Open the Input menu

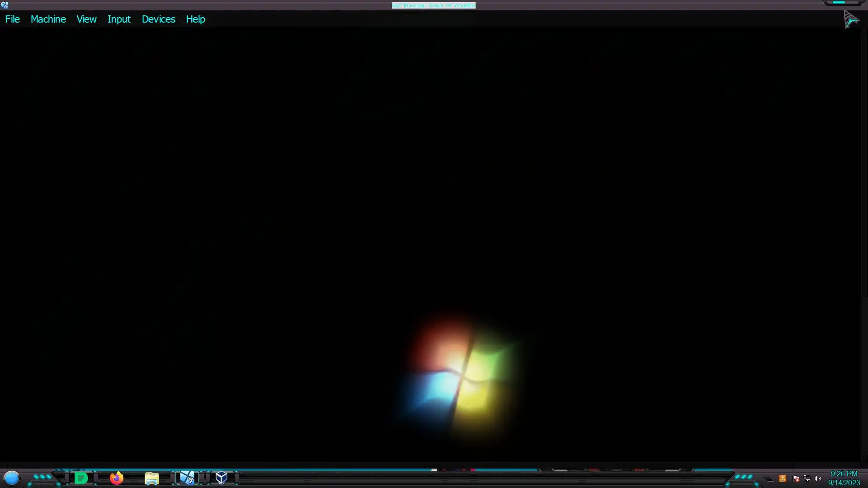point(119,19)
